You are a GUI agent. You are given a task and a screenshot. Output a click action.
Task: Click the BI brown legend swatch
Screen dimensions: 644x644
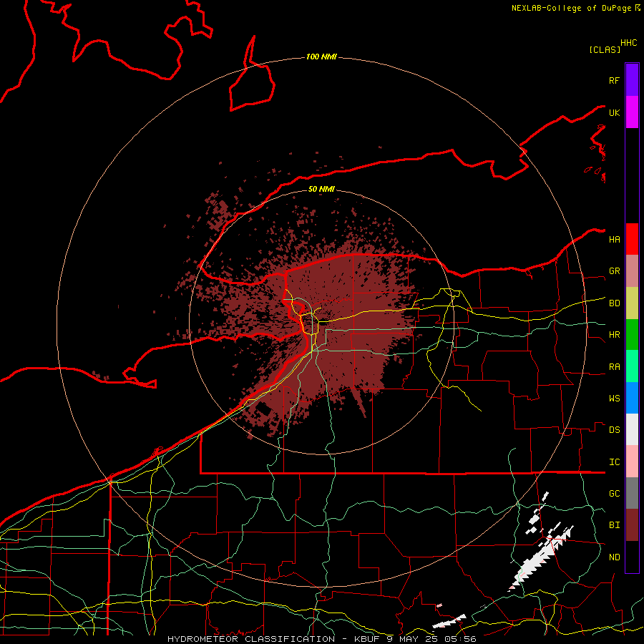[x=632, y=525]
